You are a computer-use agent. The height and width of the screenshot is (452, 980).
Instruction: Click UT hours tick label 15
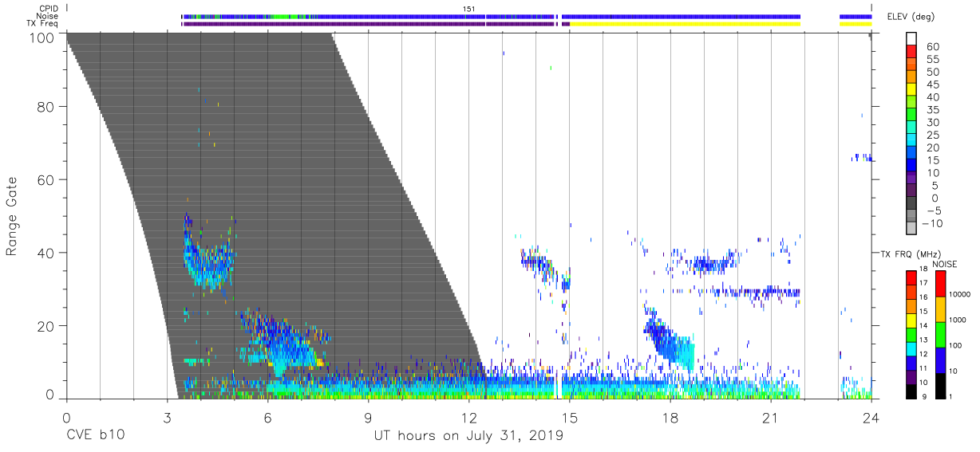tap(570, 418)
